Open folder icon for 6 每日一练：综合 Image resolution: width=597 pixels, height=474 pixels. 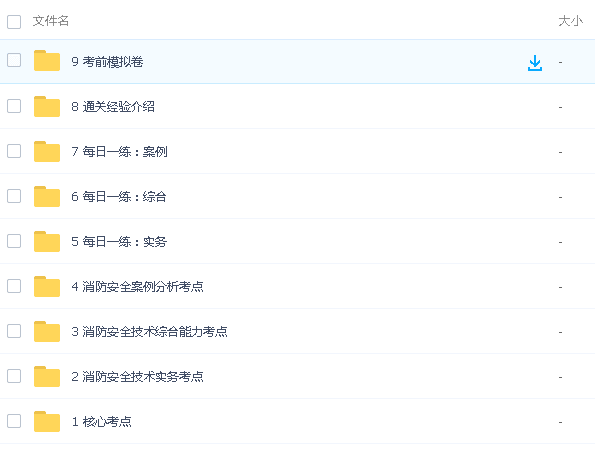tap(47, 196)
